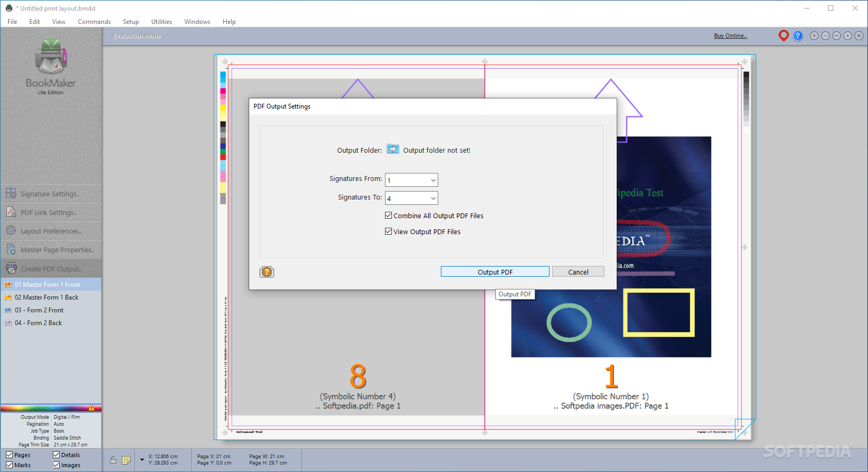This screenshot has height=472, width=868.
Task: Click icon beside 01 Master Form 1 Front
Action: [x=8, y=285]
